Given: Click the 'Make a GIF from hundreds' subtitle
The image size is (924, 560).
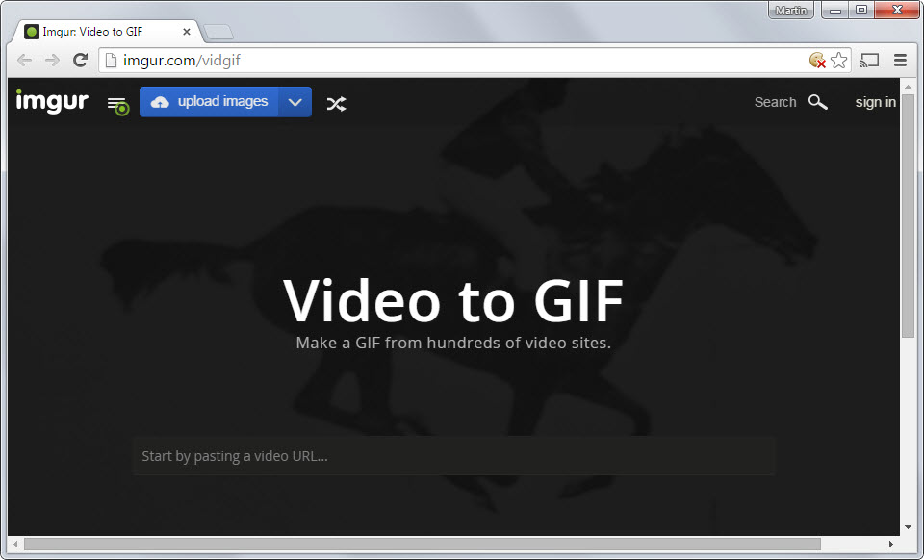Looking at the screenshot, I should tap(453, 343).
